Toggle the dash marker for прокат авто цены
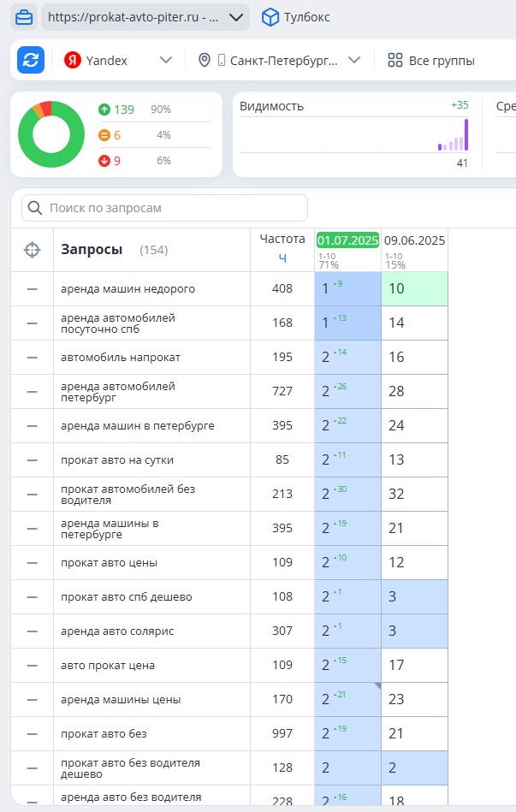The image size is (516, 812). pyautogui.click(x=33, y=563)
